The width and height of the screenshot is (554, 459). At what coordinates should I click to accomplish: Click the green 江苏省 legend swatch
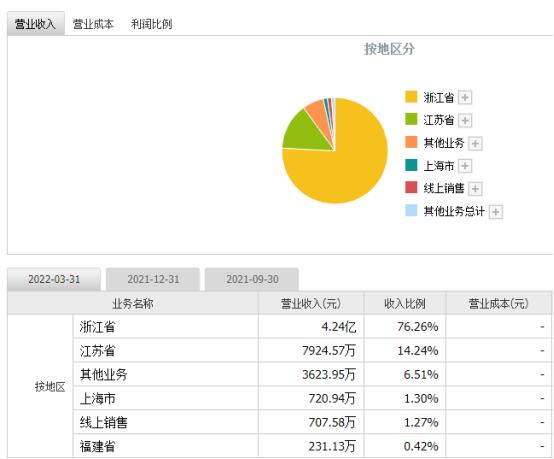coord(411,119)
